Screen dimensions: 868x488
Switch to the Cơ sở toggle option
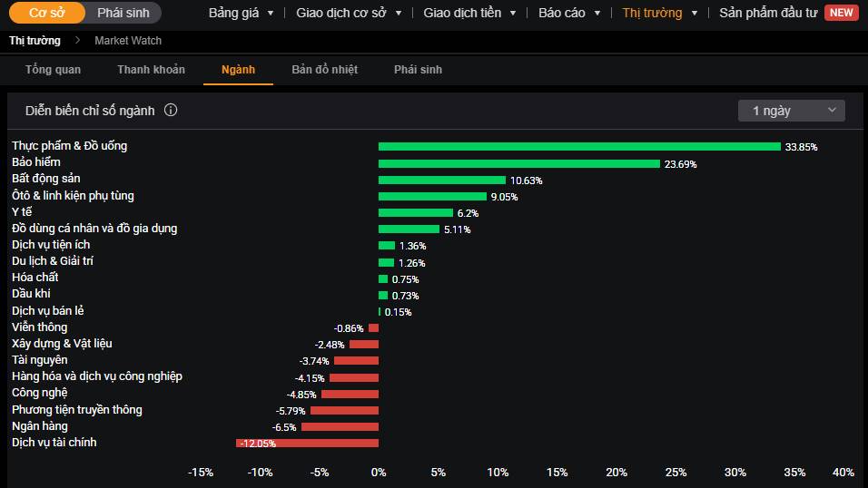point(46,13)
